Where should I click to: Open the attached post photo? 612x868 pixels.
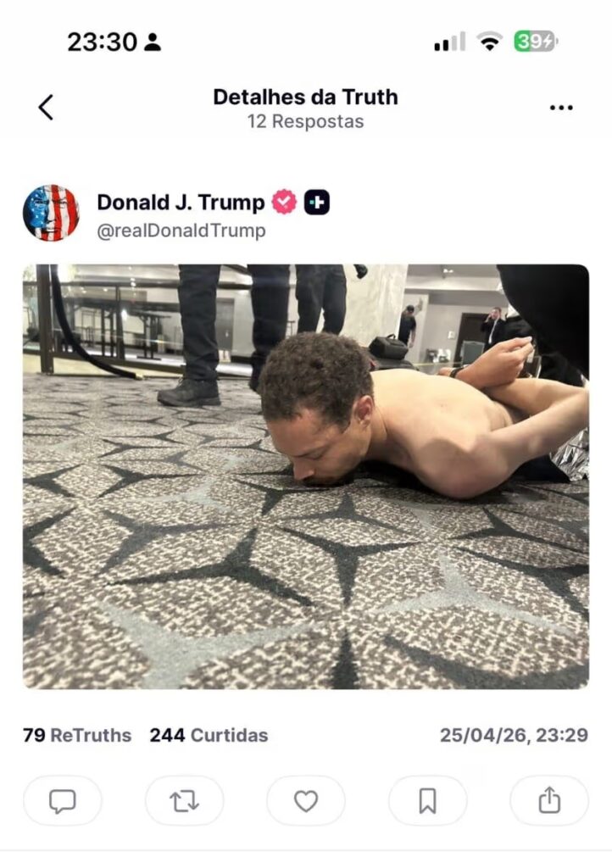[x=306, y=476]
